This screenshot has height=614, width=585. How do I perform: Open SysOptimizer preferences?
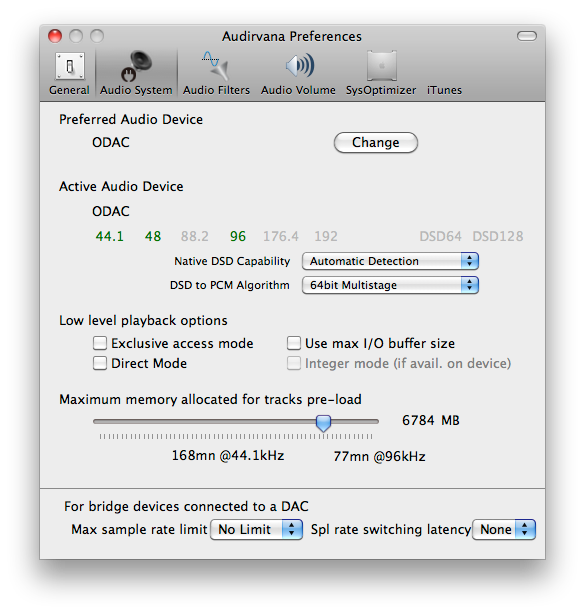[381, 74]
